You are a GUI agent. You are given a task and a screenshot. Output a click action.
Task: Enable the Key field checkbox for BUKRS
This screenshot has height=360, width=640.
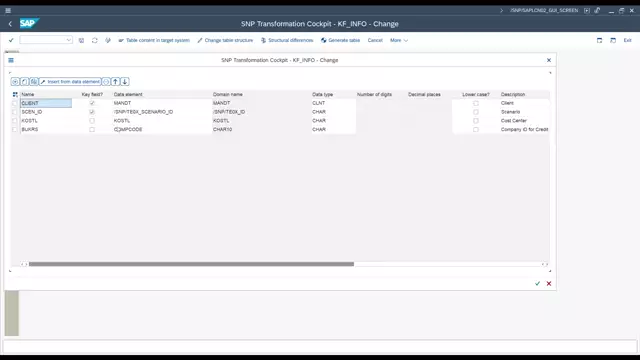coord(92,129)
